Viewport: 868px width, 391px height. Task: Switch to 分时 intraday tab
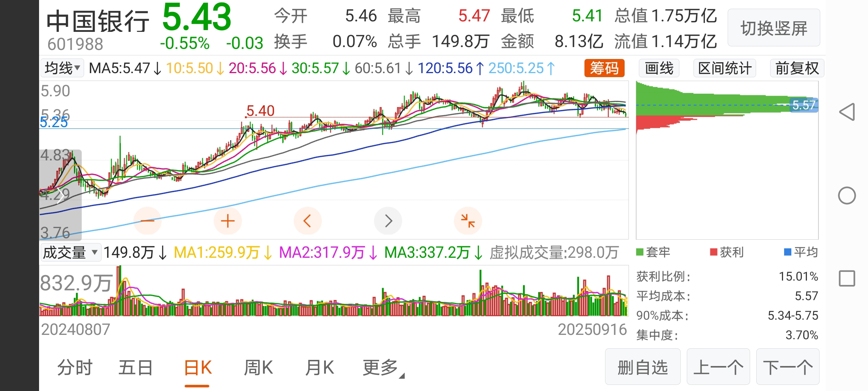tap(75, 368)
